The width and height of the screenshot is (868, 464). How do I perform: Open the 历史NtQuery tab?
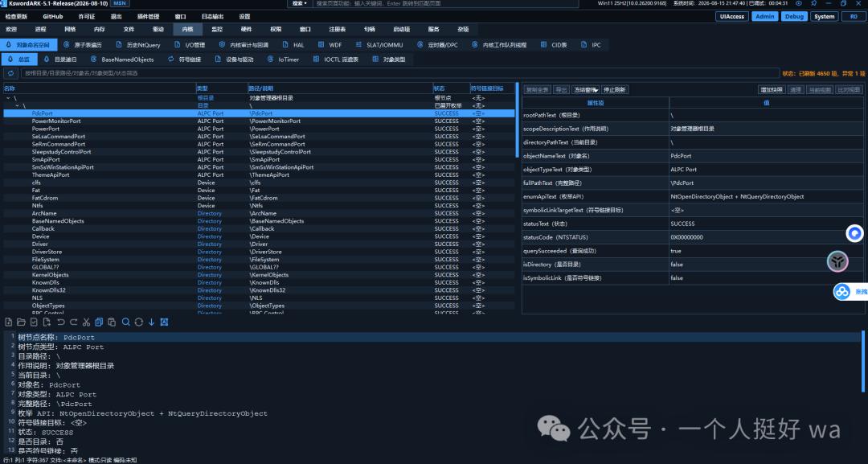[x=138, y=45]
